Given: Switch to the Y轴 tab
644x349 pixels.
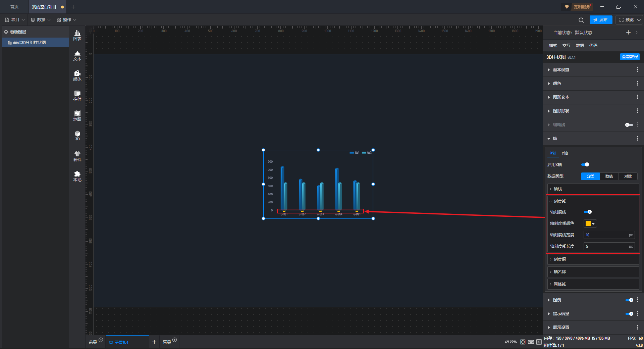Looking at the screenshot, I should click(565, 153).
